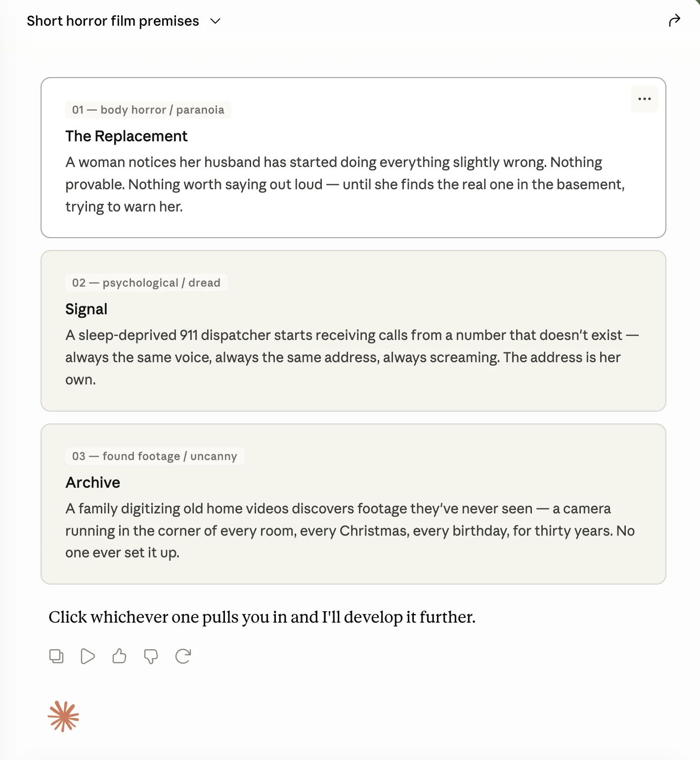Click the Archive heading text

tap(93, 482)
